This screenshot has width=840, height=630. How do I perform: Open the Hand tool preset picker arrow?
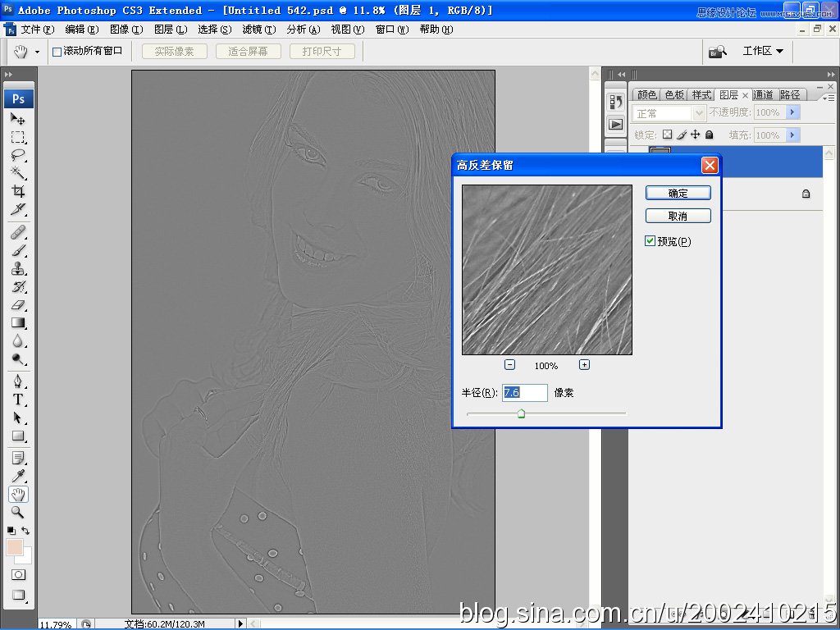point(37,52)
